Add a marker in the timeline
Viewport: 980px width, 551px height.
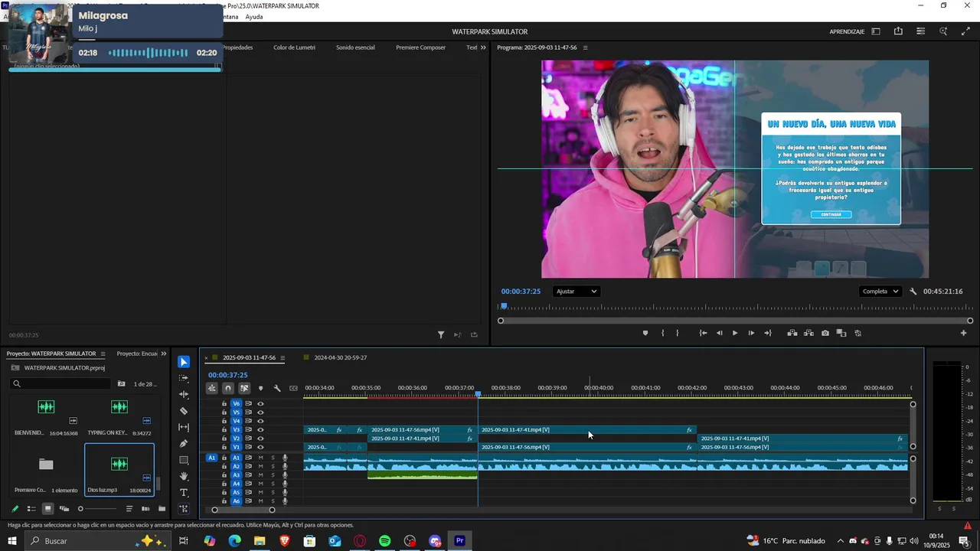[x=260, y=389]
